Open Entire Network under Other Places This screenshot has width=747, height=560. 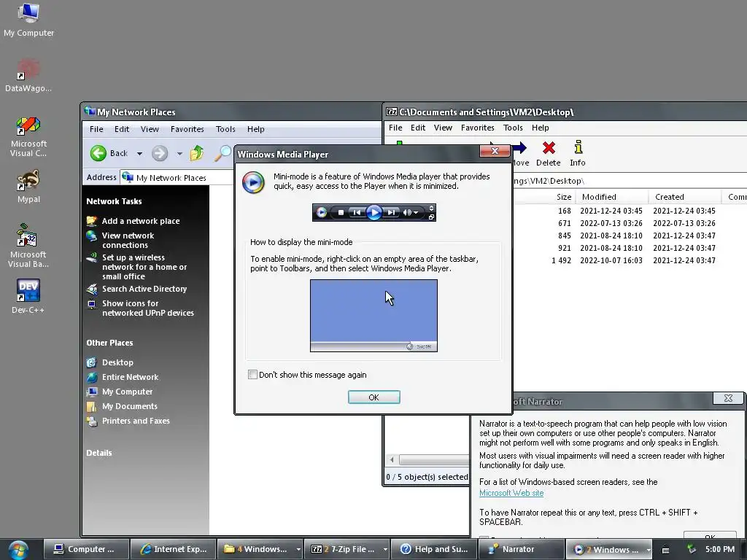coord(130,377)
